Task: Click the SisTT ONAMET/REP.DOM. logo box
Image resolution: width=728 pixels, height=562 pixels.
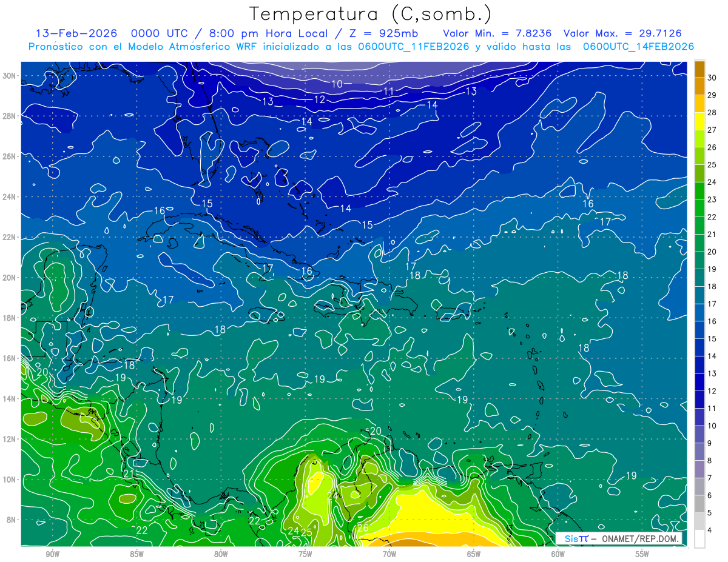Action: click(619, 538)
